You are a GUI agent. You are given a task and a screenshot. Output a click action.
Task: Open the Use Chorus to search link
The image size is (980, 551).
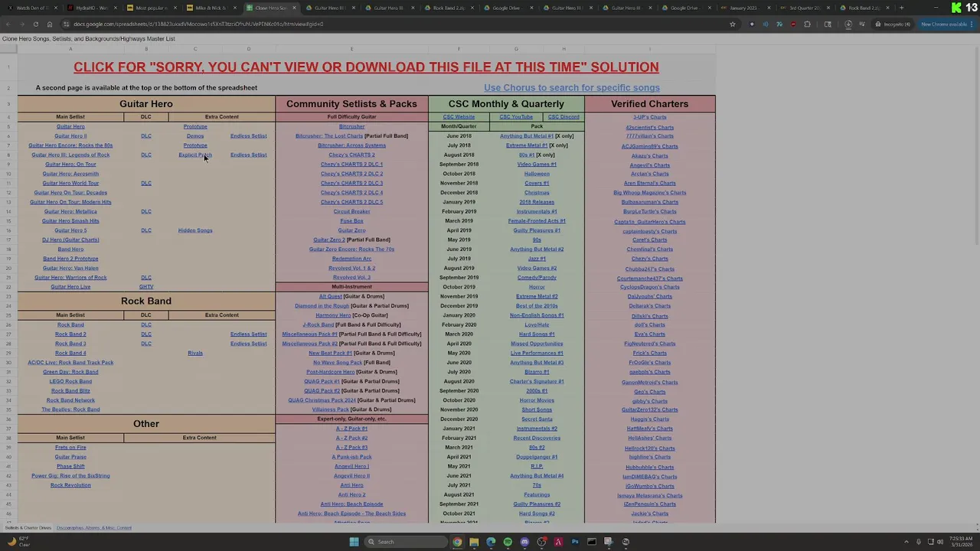coord(571,88)
